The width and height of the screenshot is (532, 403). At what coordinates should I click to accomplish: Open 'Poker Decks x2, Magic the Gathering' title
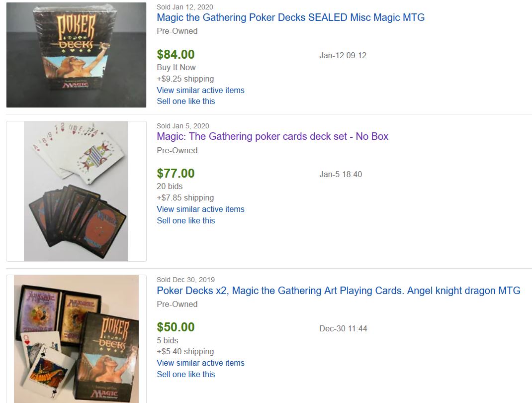tap(338, 291)
